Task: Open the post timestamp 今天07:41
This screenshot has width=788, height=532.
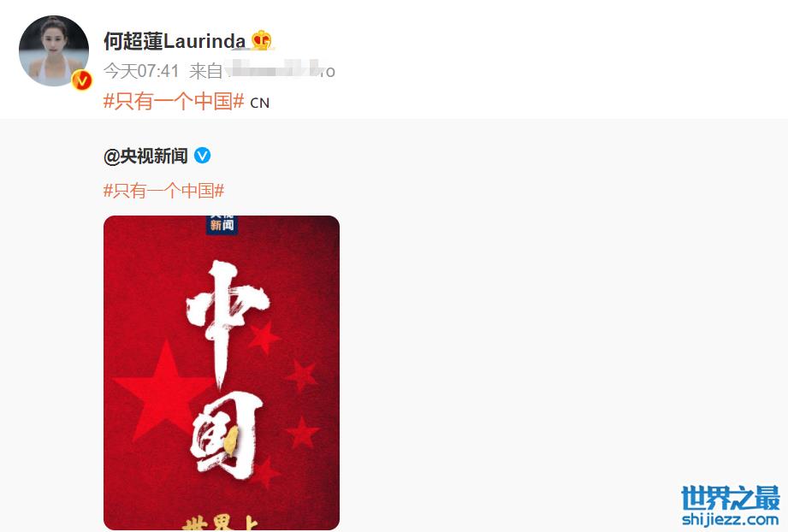Action: click(141, 71)
